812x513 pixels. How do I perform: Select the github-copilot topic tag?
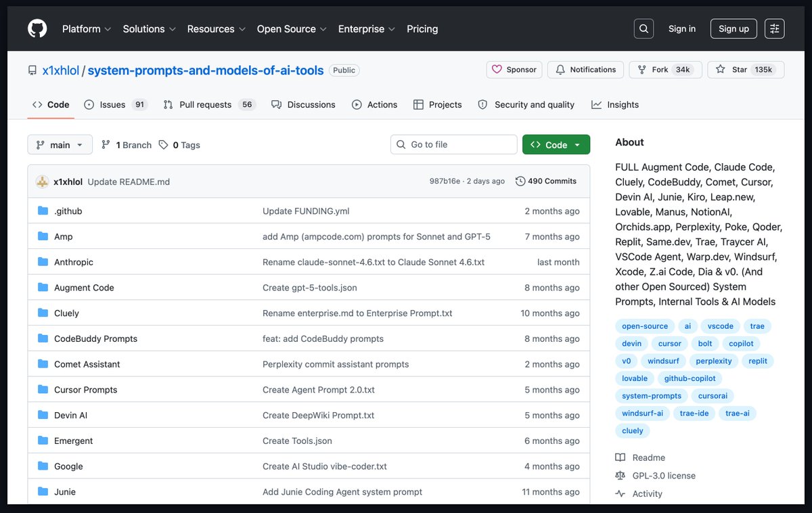tap(690, 378)
